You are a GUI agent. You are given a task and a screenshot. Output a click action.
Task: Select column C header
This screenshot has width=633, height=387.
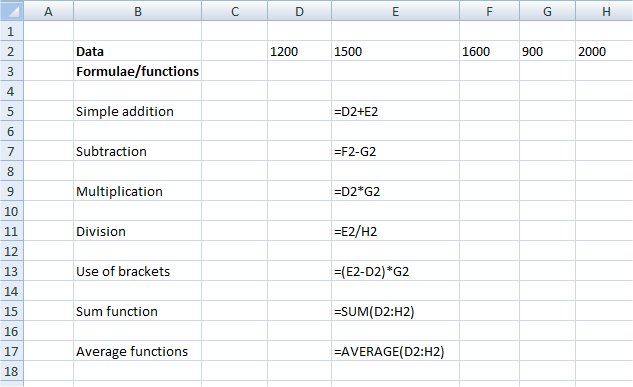(x=235, y=11)
